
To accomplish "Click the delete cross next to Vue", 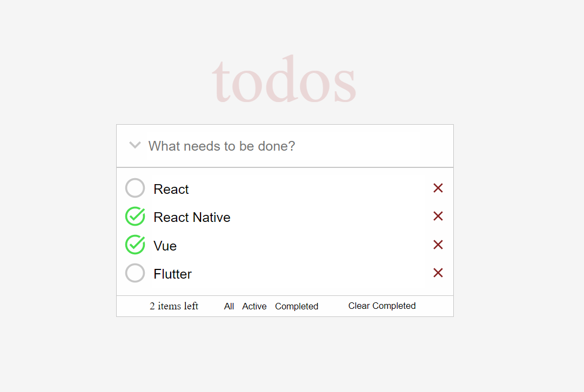I will coord(438,245).
